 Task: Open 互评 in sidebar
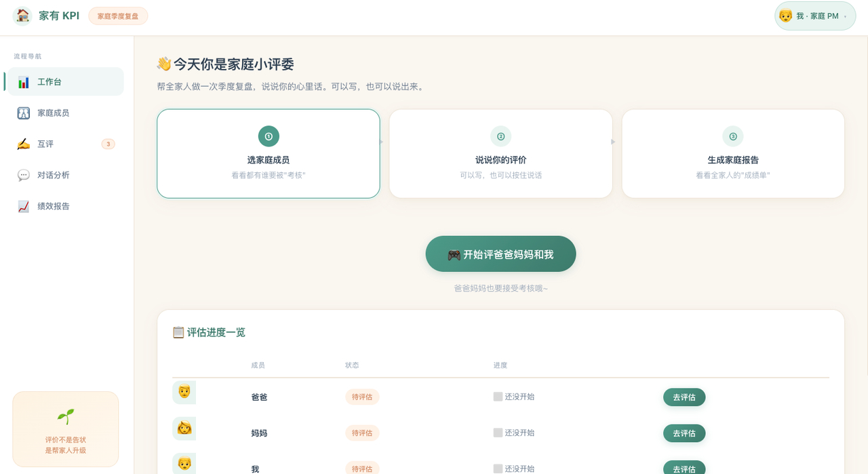(64, 144)
